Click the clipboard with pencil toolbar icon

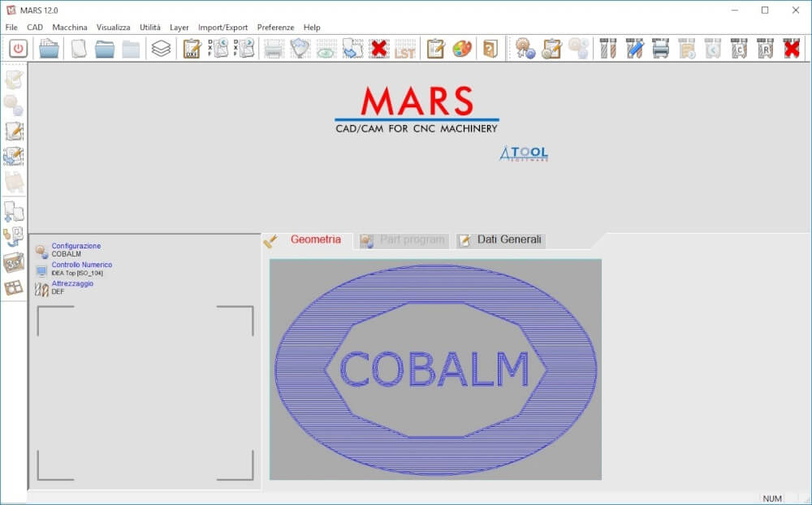pyautogui.click(x=435, y=49)
